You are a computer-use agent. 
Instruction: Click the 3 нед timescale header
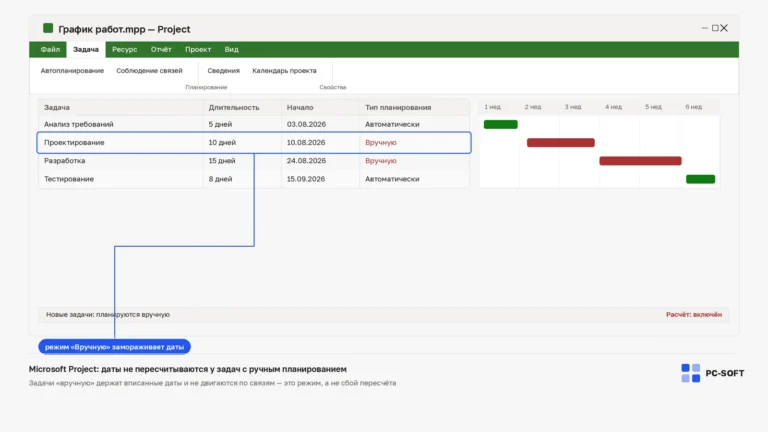pyautogui.click(x=573, y=107)
